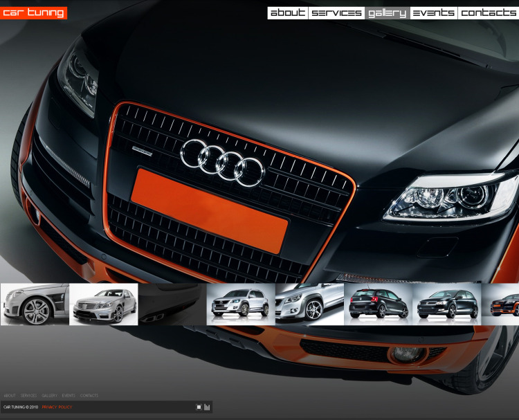View the silver Mercedes sedan thumbnail
The image size is (519, 420).
coord(104,304)
